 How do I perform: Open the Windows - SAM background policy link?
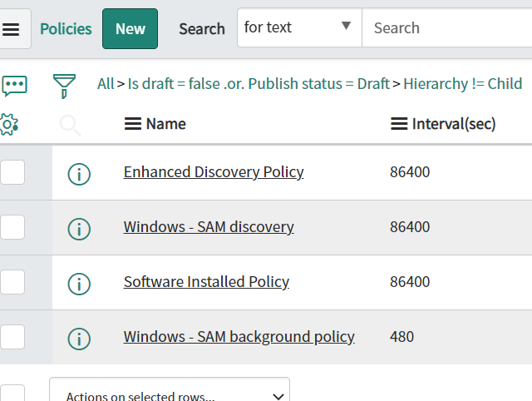239,337
